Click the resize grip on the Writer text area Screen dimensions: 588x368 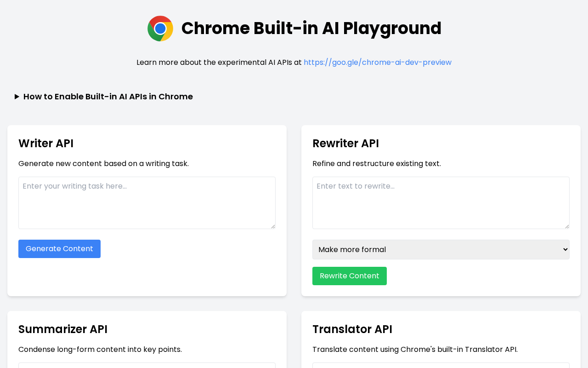pos(272,226)
